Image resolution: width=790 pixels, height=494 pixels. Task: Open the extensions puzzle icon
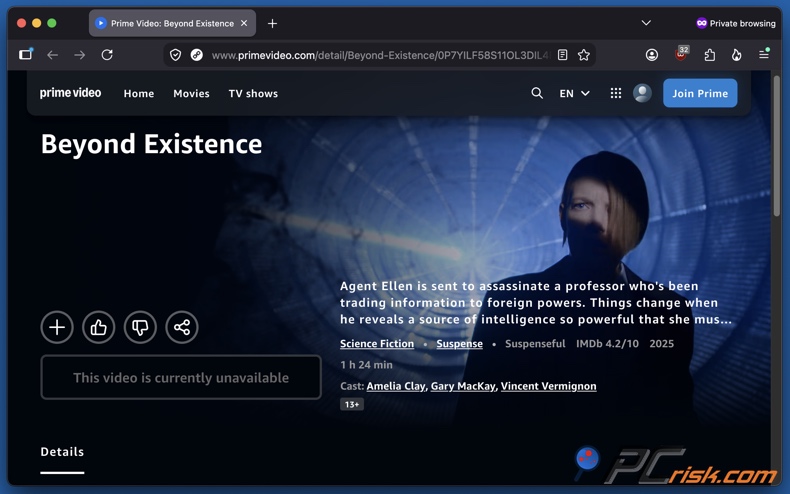point(709,54)
